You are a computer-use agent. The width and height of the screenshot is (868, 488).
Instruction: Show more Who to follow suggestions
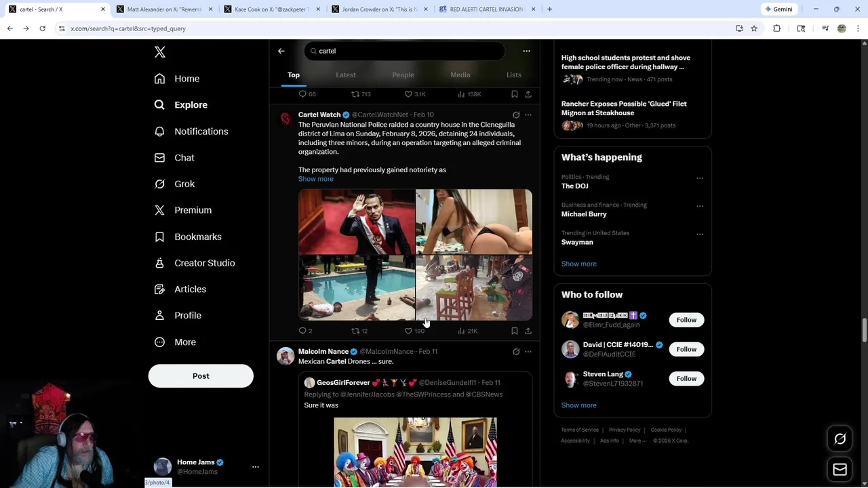[x=579, y=405]
